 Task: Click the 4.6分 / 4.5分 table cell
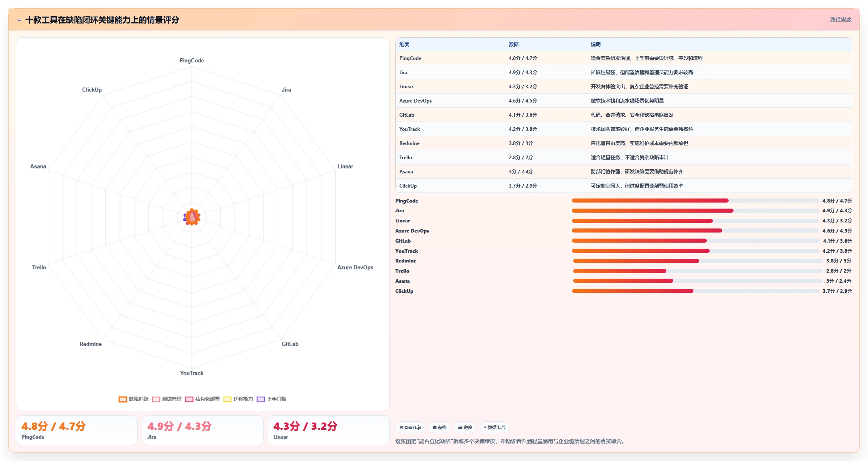[523, 101]
